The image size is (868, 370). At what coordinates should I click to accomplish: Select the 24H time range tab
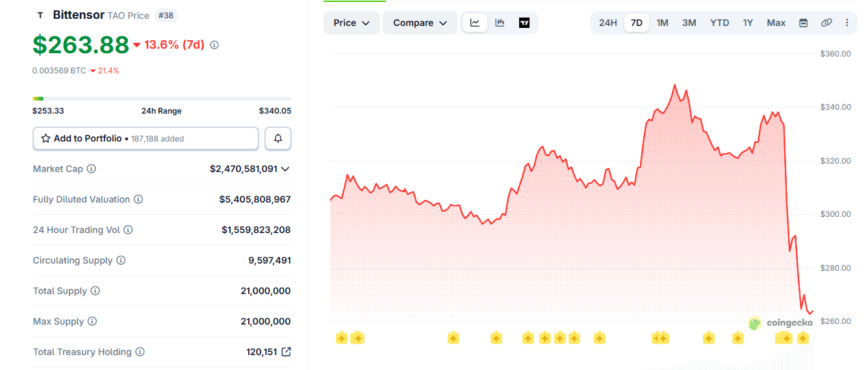pyautogui.click(x=607, y=23)
